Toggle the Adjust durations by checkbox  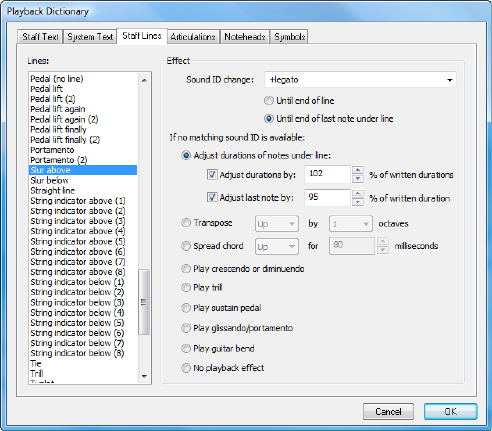coord(212,174)
